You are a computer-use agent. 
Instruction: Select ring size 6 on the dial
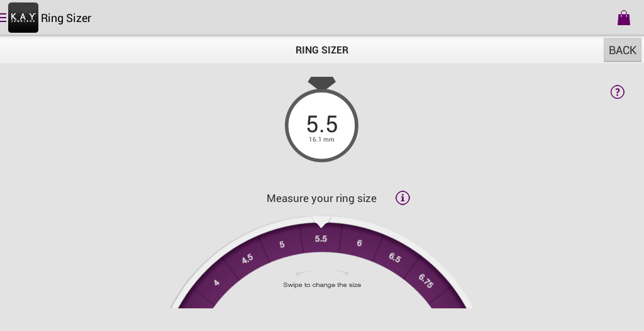(x=359, y=244)
